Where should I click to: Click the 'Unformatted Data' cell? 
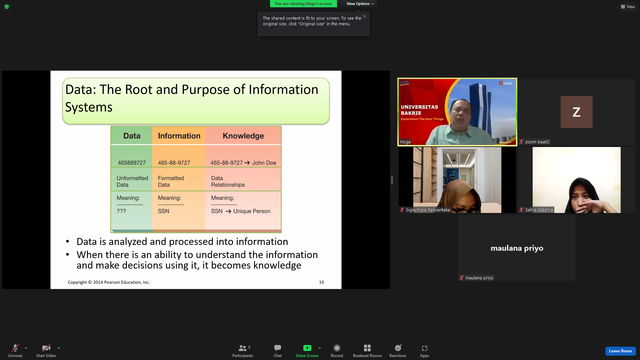[132, 181]
